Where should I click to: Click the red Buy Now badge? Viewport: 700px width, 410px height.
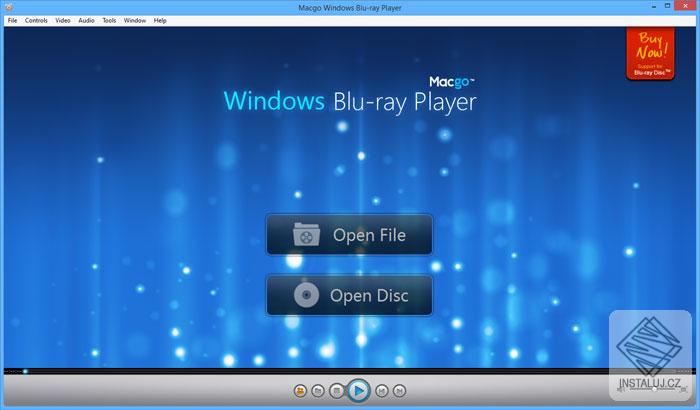coord(650,54)
